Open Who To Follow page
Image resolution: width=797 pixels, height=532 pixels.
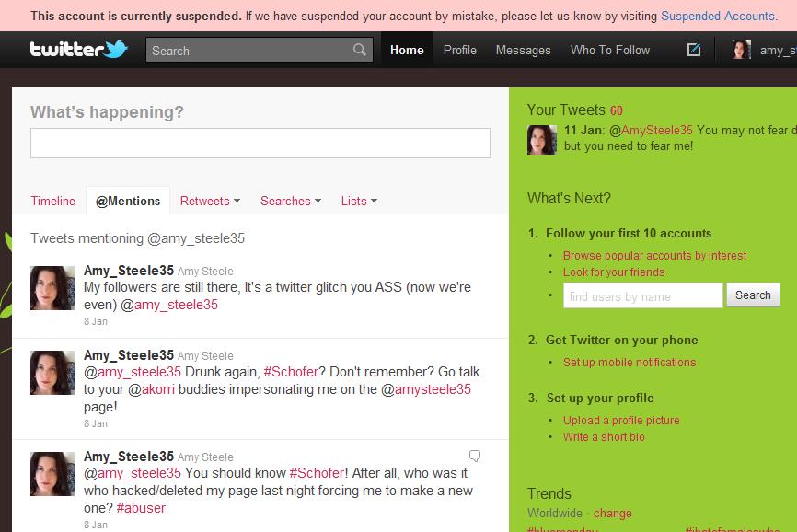pos(610,50)
